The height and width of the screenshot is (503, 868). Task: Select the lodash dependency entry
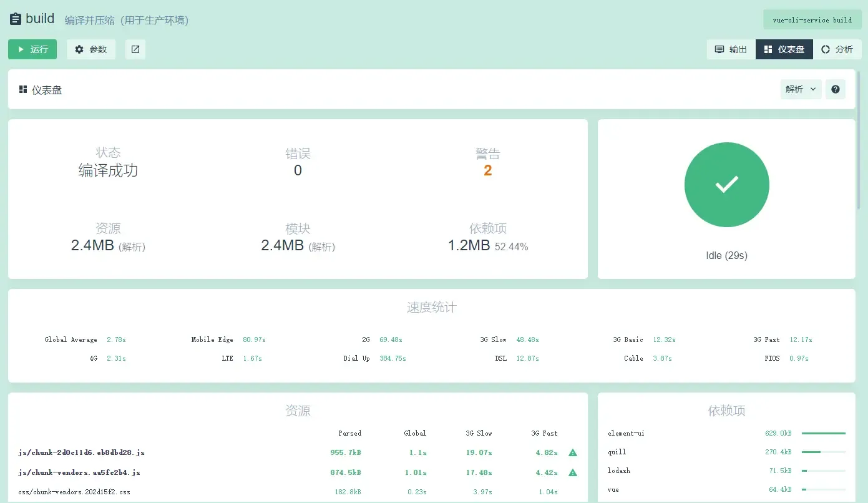618,471
